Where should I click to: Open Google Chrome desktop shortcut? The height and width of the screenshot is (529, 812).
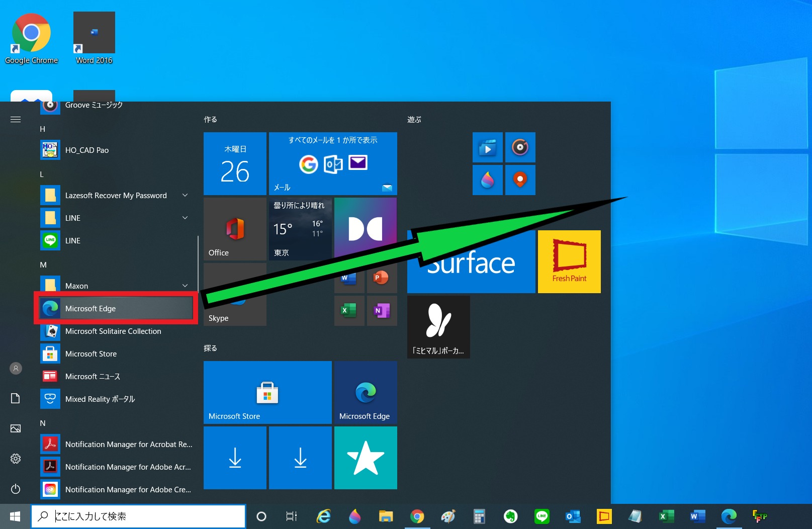[31, 39]
